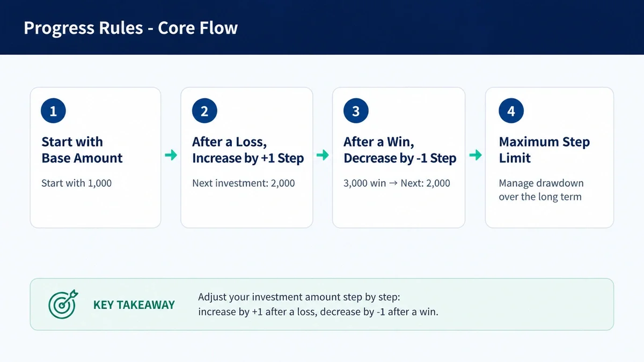Click the green arrow after step 2
This screenshot has height=362, width=644.
point(323,156)
